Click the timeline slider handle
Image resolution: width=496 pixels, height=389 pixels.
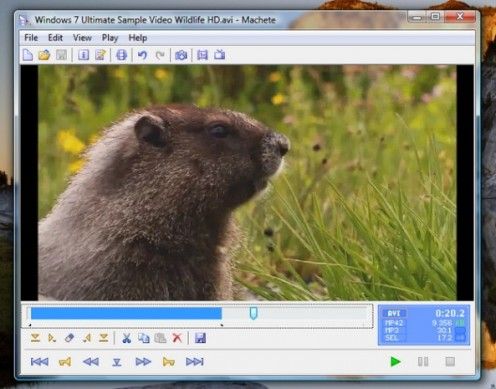[x=253, y=313]
